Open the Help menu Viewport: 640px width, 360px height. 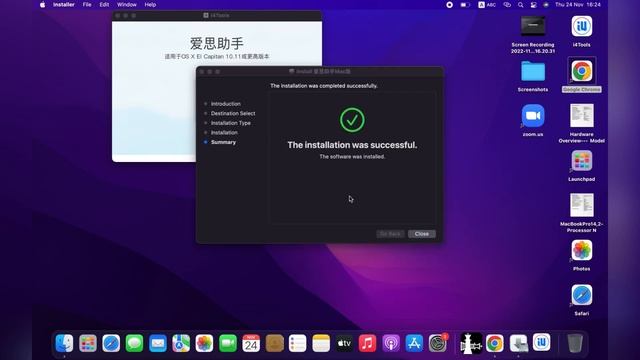coord(150,5)
